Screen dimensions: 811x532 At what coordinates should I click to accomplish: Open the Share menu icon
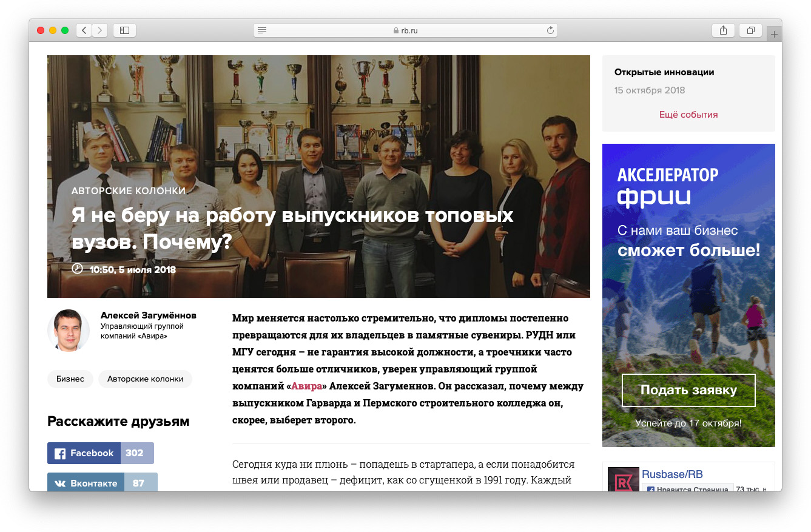click(723, 30)
